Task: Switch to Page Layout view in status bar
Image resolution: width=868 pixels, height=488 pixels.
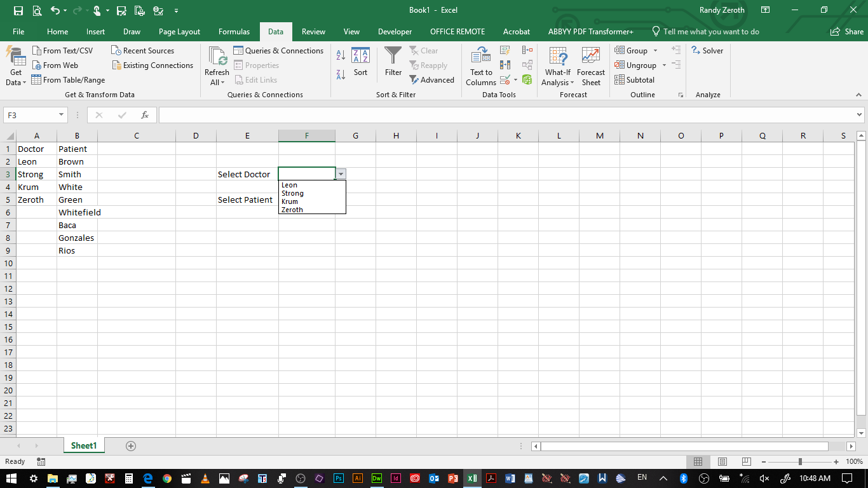Action: [722, 461]
